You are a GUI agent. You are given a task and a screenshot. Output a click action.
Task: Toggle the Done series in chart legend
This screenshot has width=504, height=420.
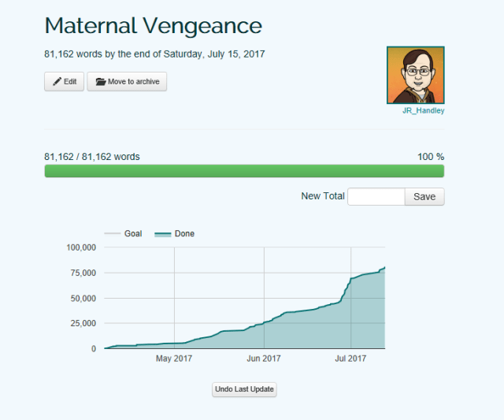[x=183, y=234]
